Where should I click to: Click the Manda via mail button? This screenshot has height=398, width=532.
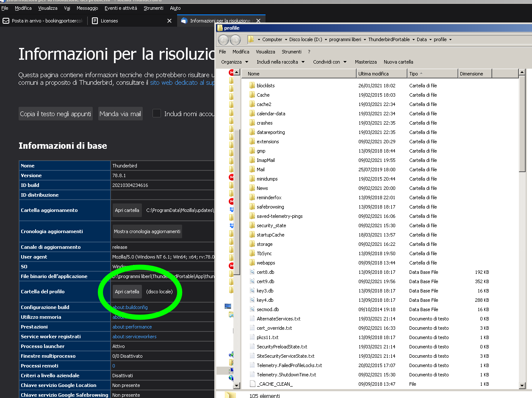[x=120, y=114]
